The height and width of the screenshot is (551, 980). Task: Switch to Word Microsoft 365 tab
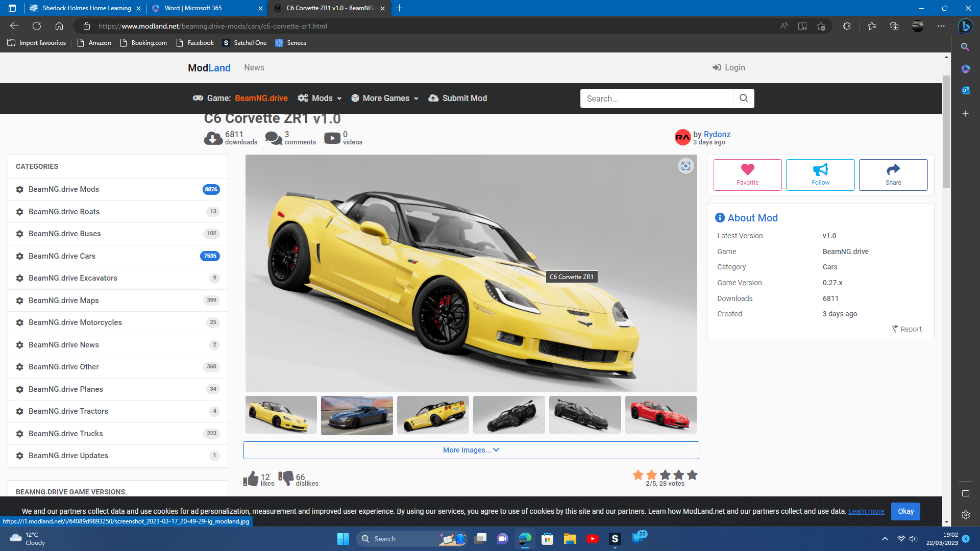point(207,8)
